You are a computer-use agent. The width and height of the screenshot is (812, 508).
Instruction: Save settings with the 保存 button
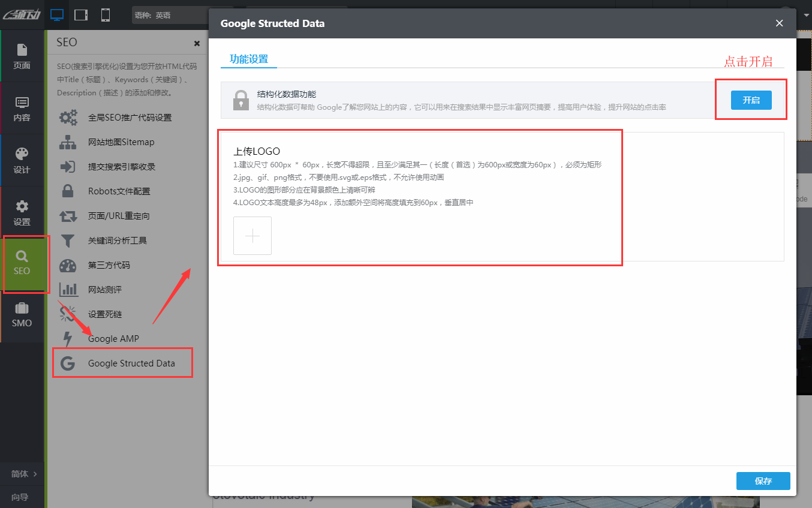click(x=763, y=480)
